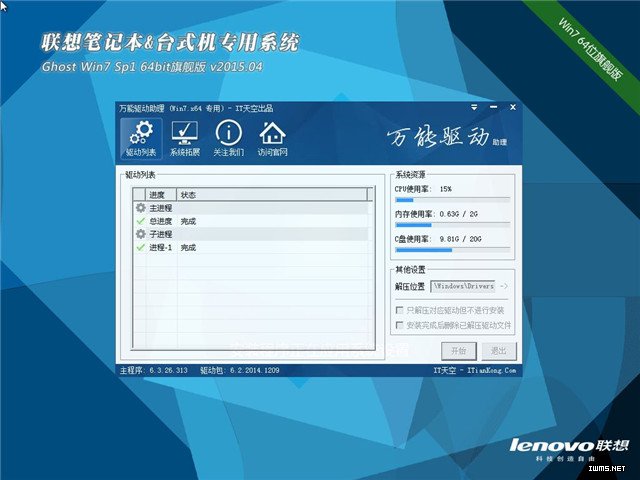Click the gear icon beside 子进程
The height and width of the screenshot is (480, 640).
(141, 234)
